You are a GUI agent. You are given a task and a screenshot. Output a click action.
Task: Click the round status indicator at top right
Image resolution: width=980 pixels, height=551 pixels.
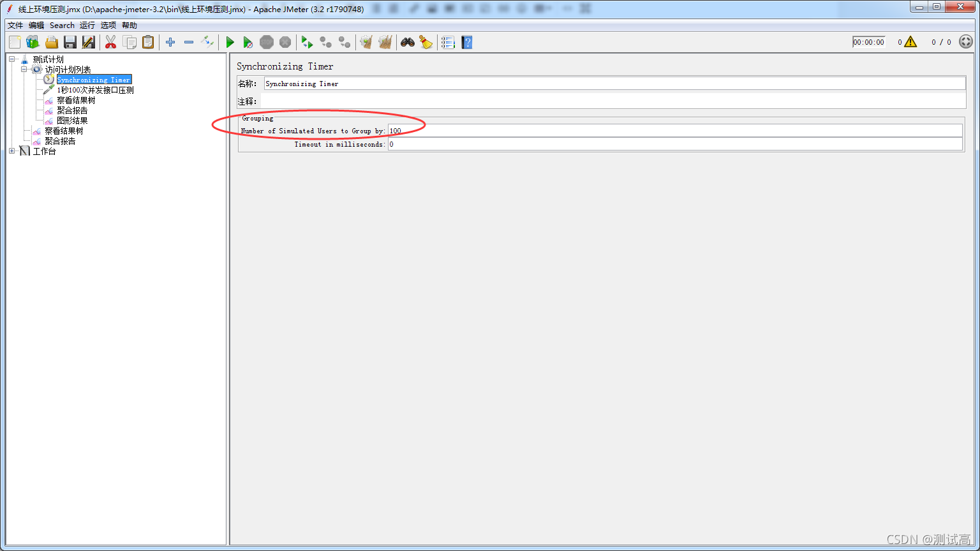tap(966, 42)
